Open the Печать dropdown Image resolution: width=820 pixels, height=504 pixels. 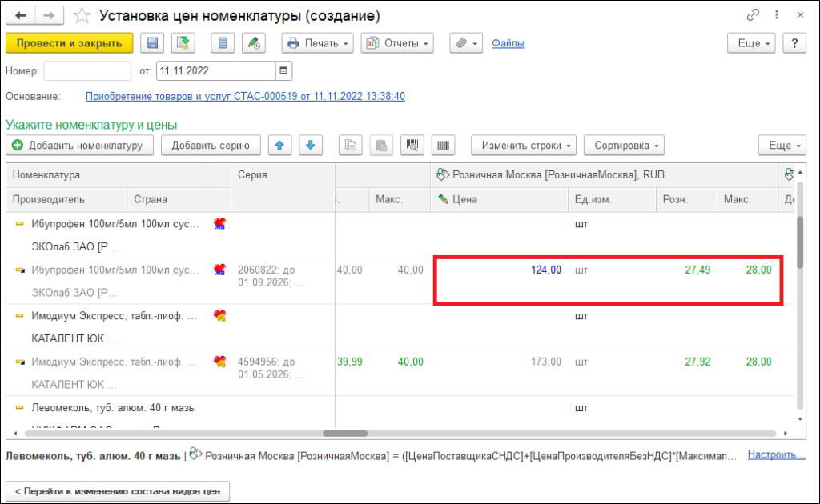pos(318,43)
